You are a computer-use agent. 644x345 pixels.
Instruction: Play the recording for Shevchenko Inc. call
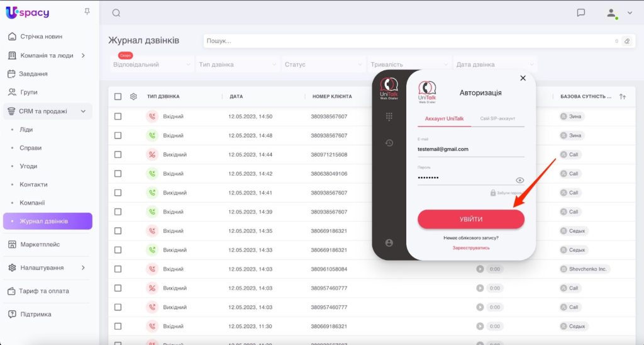[x=480, y=269]
